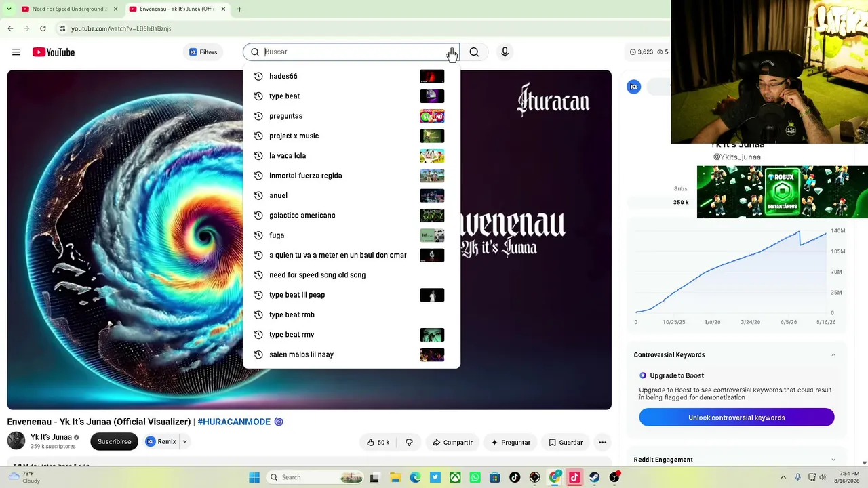Select 'a quien tu va a meter en un baul don omar'
Image resolution: width=868 pixels, height=488 pixels.
(x=351, y=255)
